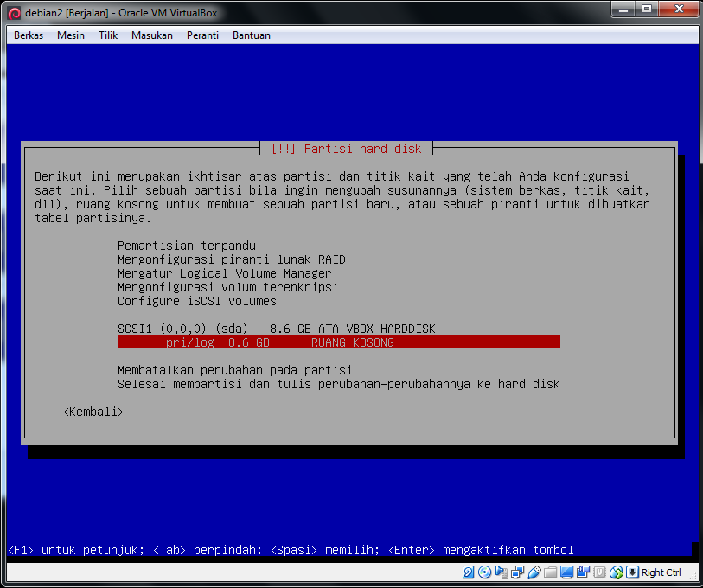Click the hard disk activity status icon
This screenshot has height=588, width=703.
(468, 572)
